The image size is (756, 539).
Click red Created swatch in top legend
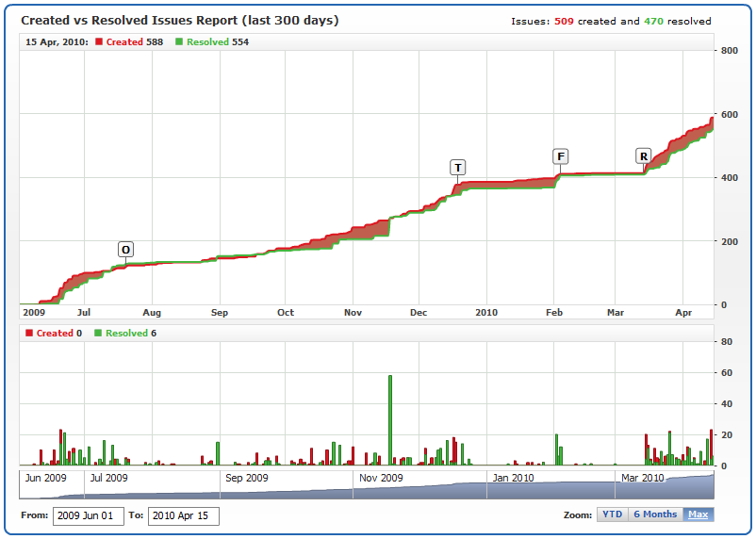[x=99, y=41]
